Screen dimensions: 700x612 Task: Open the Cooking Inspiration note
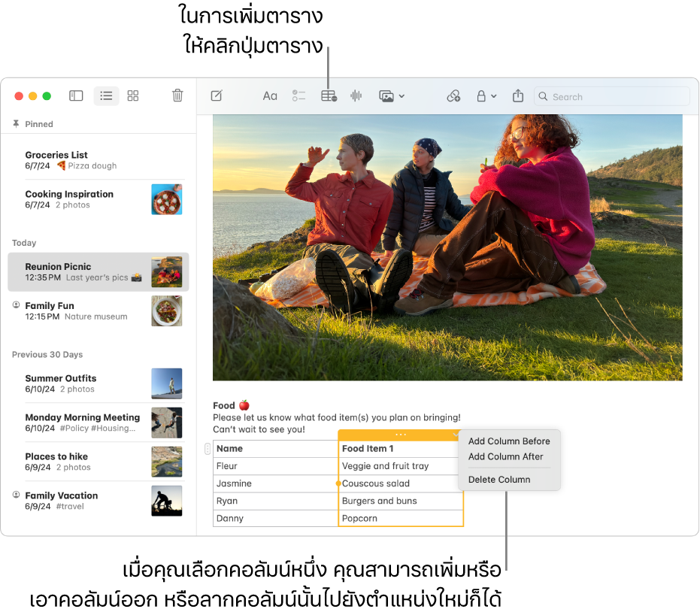click(98, 199)
